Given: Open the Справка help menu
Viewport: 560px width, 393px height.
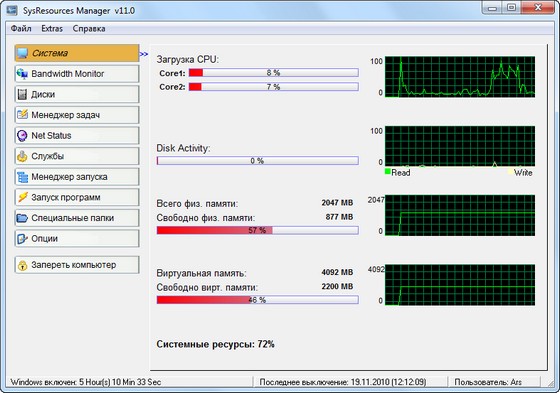Looking at the screenshot, I should pos(89,29).
